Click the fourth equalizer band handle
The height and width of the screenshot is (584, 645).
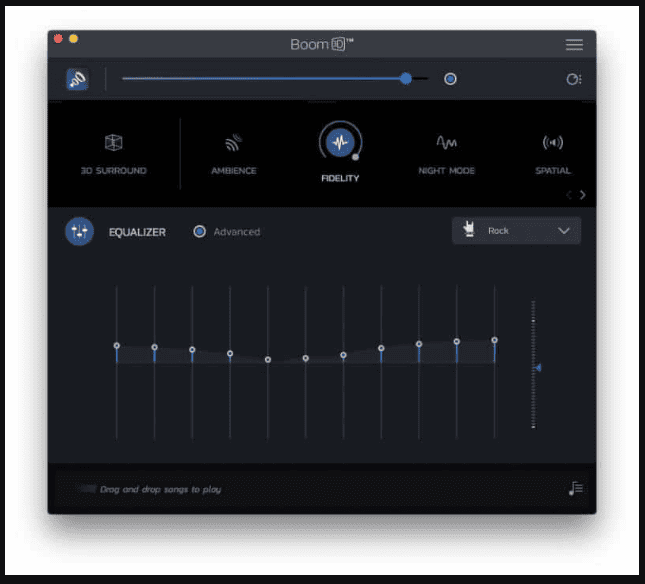pyautogui.click(x=230, y=353)
